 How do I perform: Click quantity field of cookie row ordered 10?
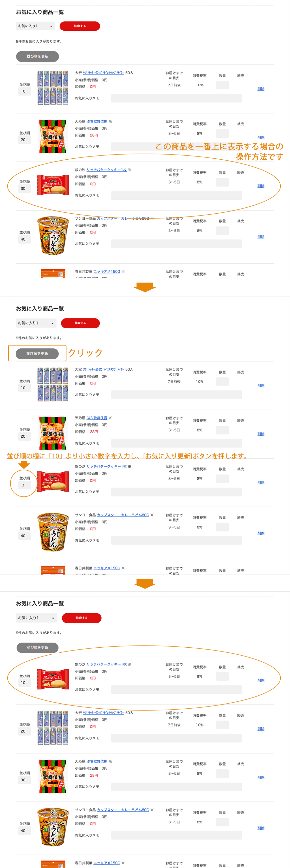(222, 676)
